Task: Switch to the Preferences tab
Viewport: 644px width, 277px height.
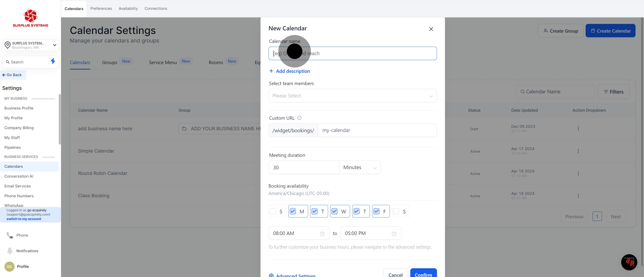Action: [x=101, y=8]
